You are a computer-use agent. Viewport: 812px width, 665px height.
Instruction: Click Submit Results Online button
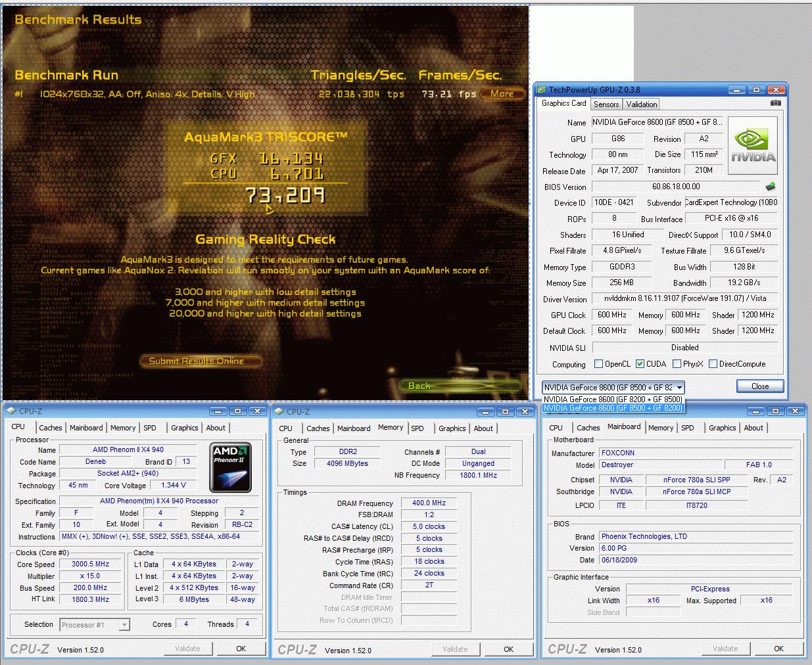pos(201,361)
